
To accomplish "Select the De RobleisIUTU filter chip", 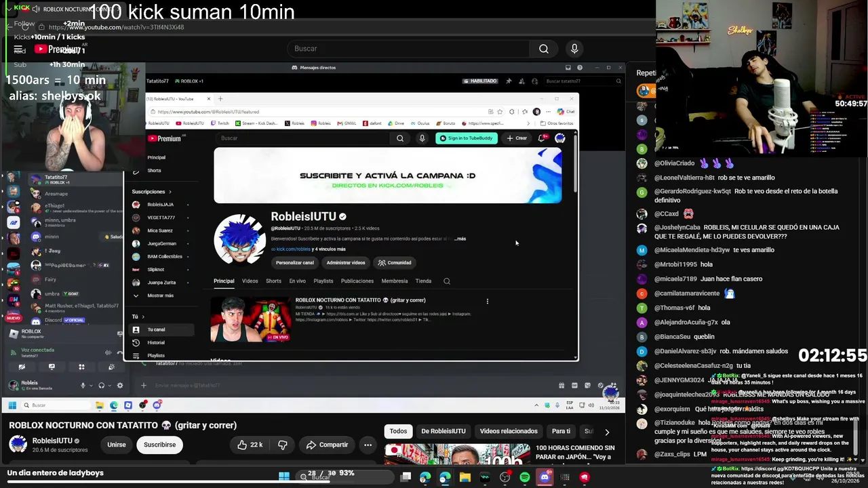I will pos(443,431).
